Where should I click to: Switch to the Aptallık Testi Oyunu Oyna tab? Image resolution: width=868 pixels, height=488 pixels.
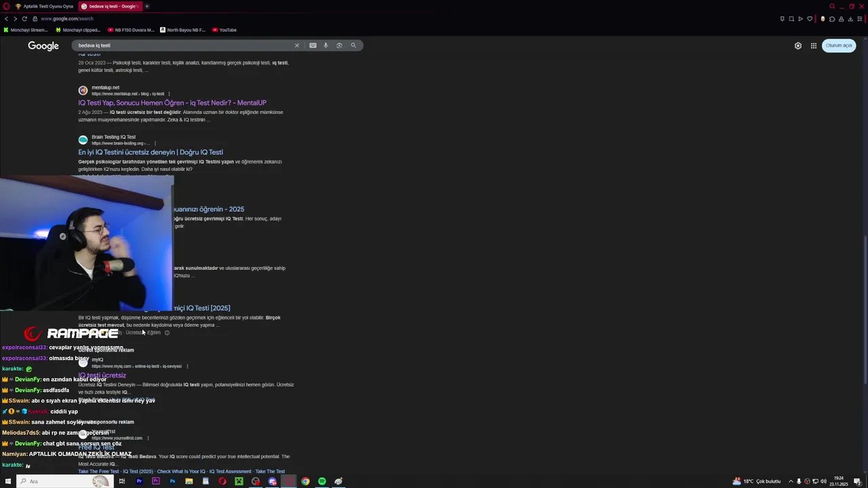click(x=44, y=6)
